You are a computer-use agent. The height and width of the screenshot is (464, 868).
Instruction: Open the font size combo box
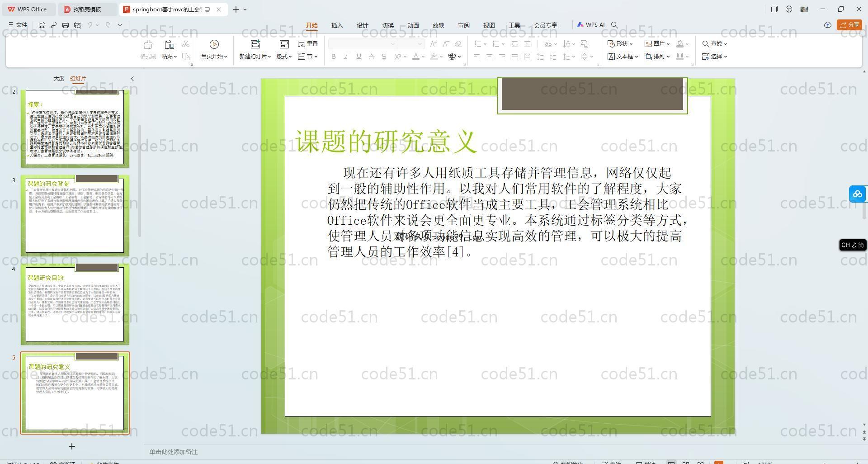tap(411, 44)
